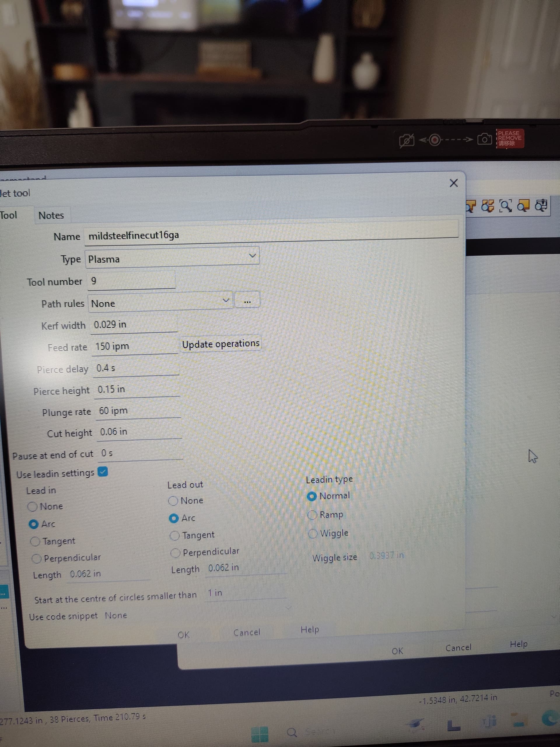This screenshot has height=747, width=560.
Task: Switch to the Tool tab
Action: click(x=8, y=214)
